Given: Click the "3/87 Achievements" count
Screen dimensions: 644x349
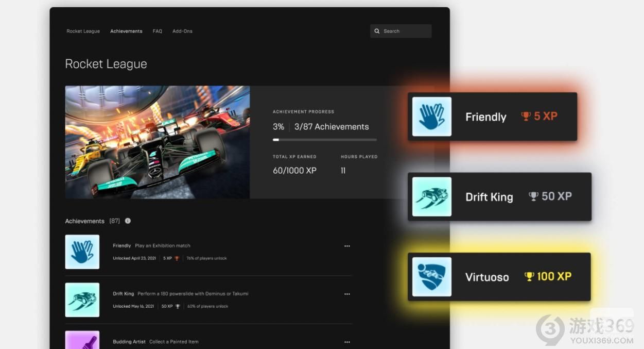Looking at the screenshot, I should 332,127.
